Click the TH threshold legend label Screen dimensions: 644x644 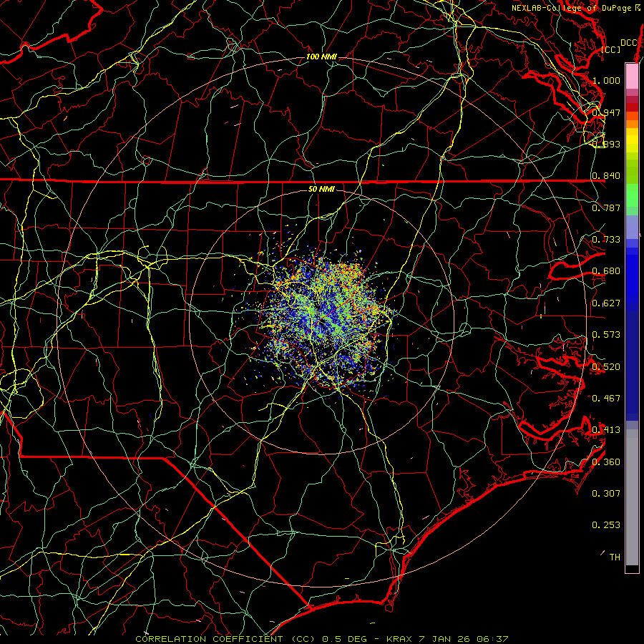(x=615, y=557)
